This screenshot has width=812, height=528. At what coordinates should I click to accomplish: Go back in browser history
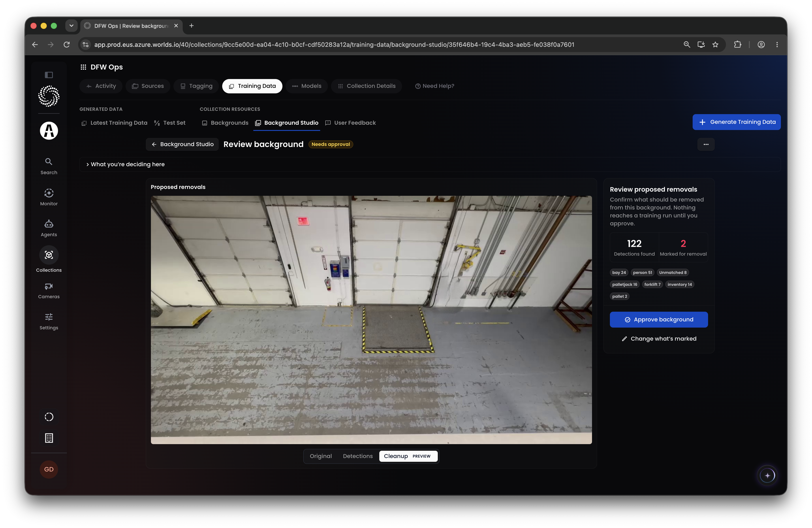(x=35, y=45)
